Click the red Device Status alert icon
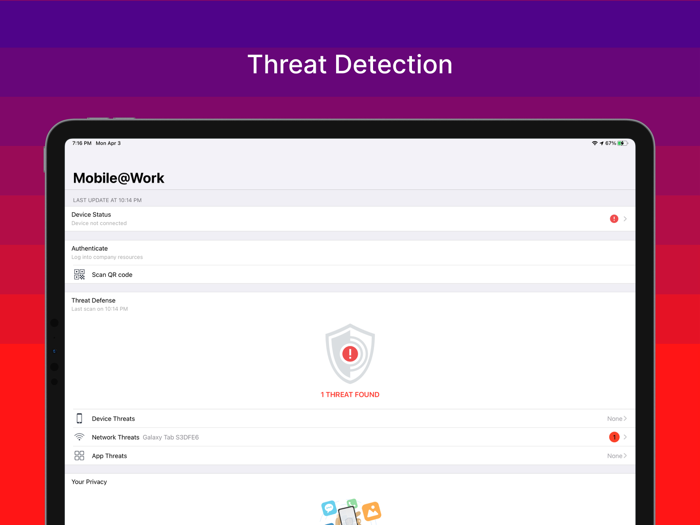This screenshot has width=700, height=525. click(x=614, y=219)
